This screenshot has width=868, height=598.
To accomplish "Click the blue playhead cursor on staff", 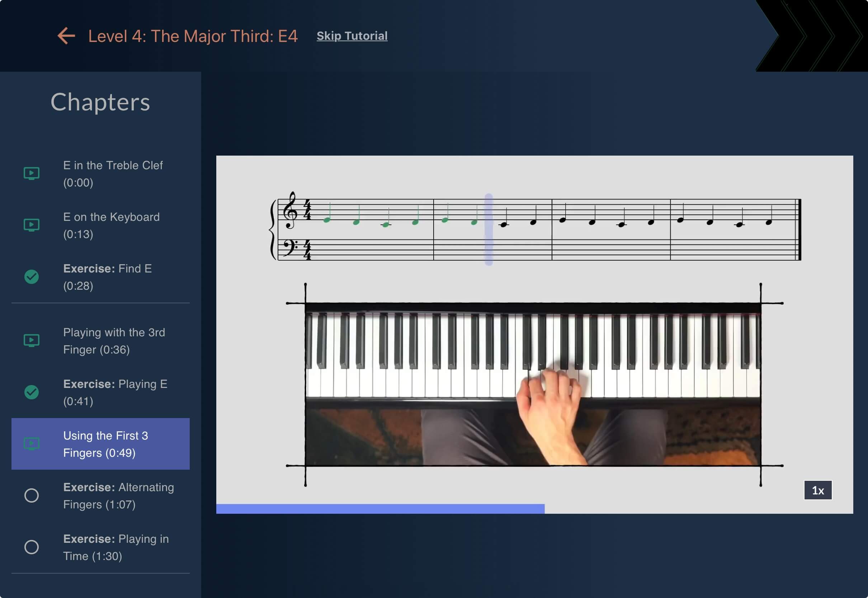I will (489, 229).
